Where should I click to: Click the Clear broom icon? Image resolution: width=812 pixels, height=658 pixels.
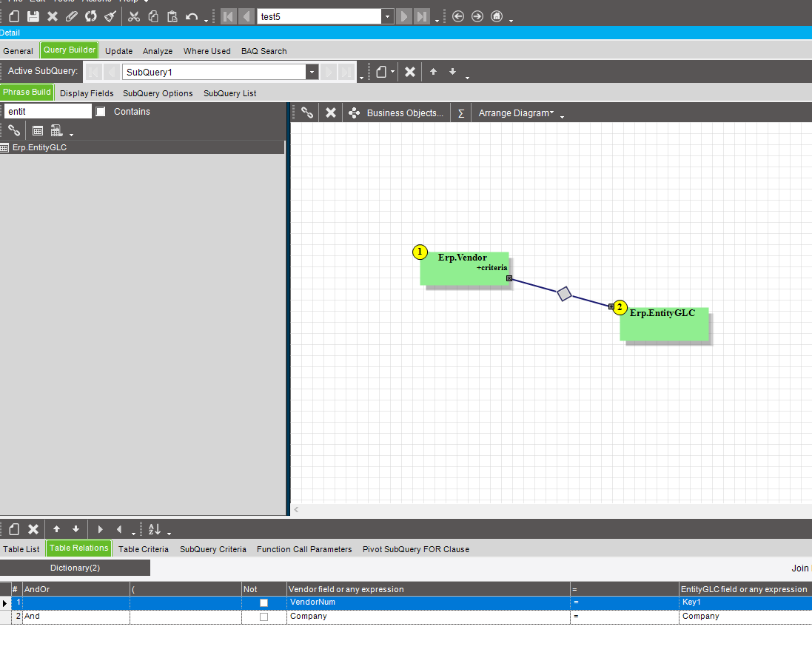(110, 16)
